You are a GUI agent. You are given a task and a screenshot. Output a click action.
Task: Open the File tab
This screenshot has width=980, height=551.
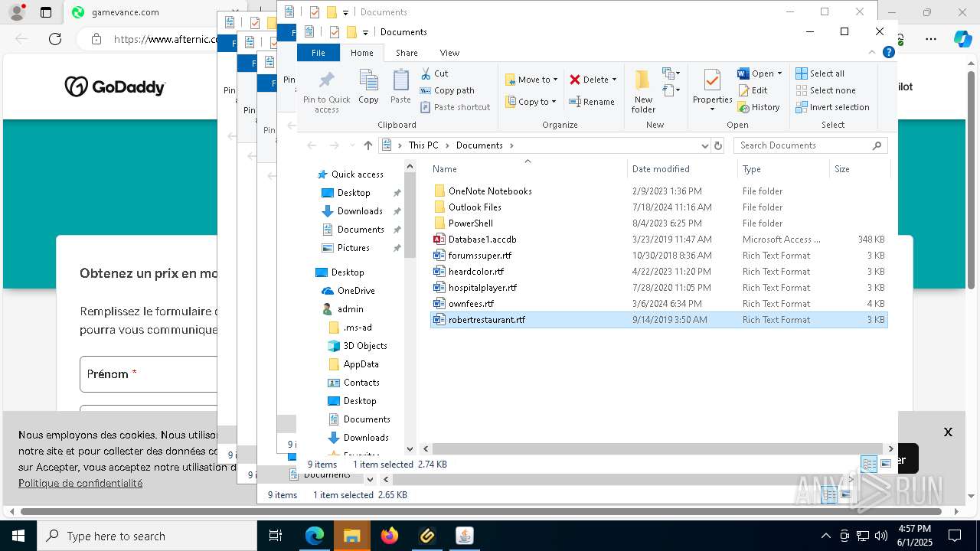pyautogui.click(x=318, y=53)
